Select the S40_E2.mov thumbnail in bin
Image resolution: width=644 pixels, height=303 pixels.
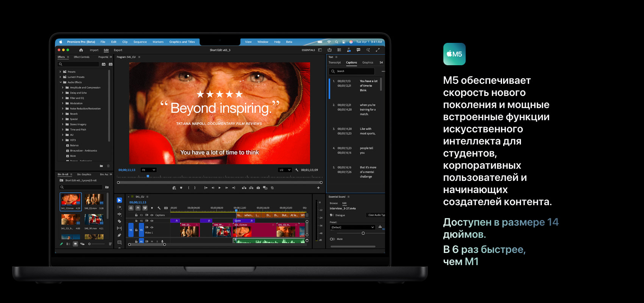click(94, 199)
